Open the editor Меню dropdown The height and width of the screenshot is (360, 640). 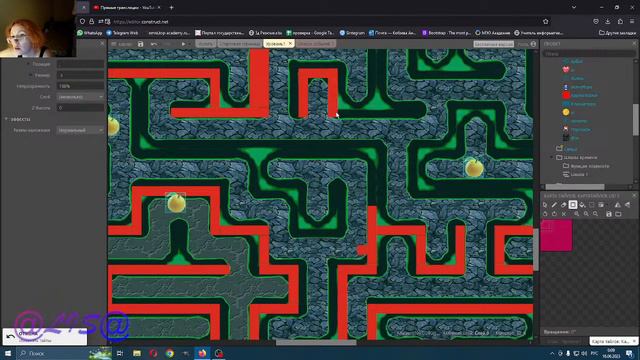click(x=122, y=44)
